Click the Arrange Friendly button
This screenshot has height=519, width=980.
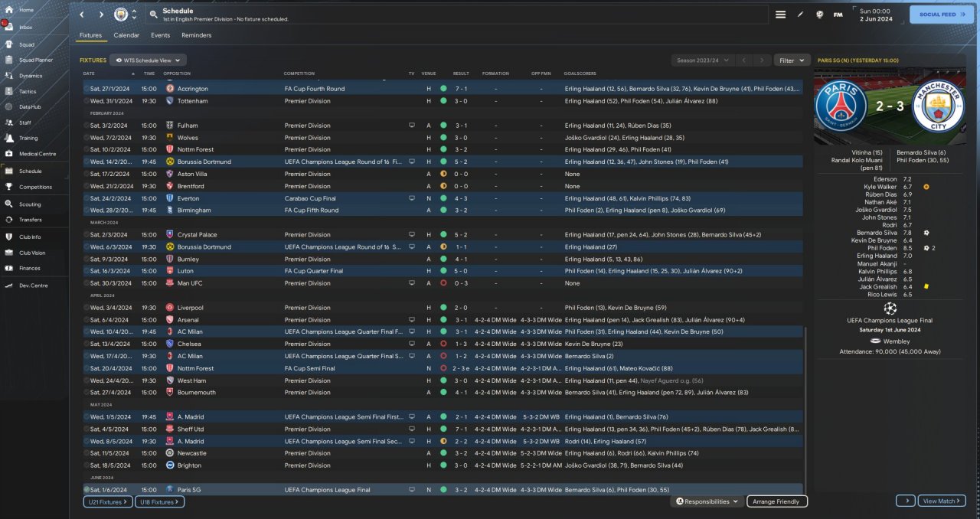[776, 501]
